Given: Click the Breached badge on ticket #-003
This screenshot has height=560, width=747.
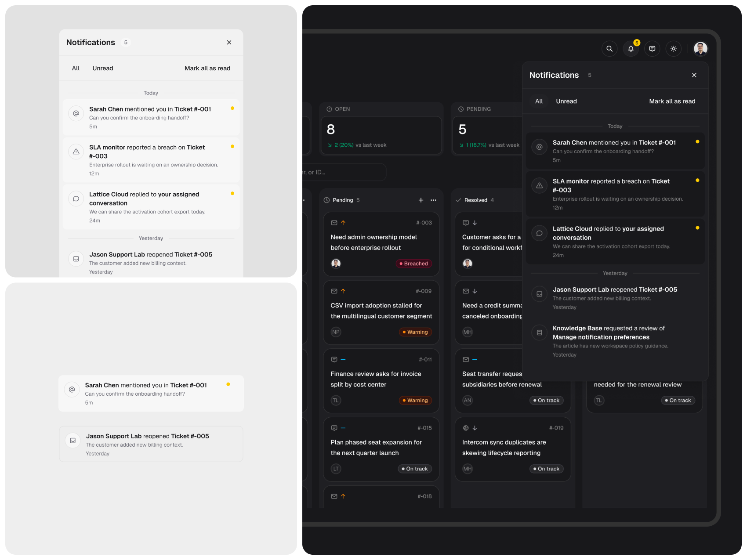Looking at the screenshot, I should (414, 264).
